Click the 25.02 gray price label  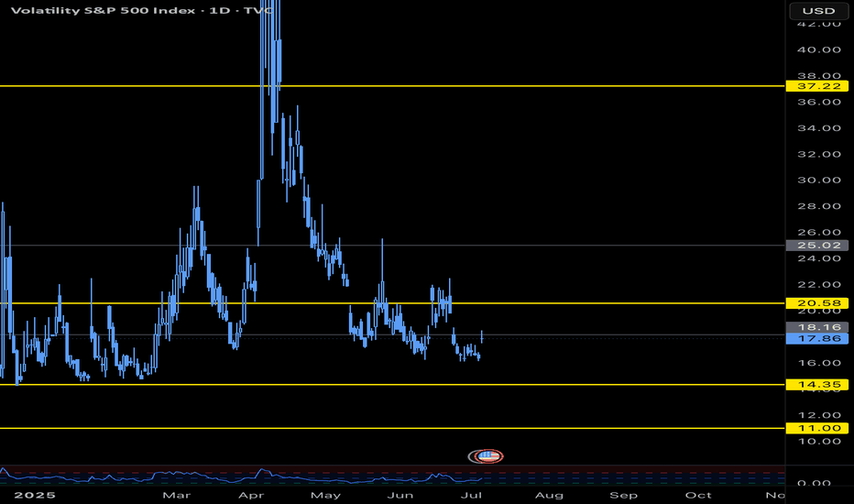pyautogui.click(x=817, y=246)
